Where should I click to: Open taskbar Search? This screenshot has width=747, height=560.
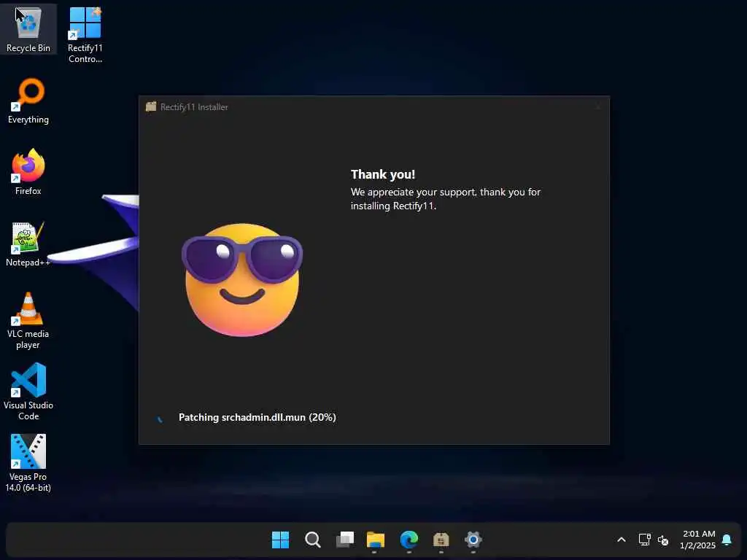coord(312,540)
